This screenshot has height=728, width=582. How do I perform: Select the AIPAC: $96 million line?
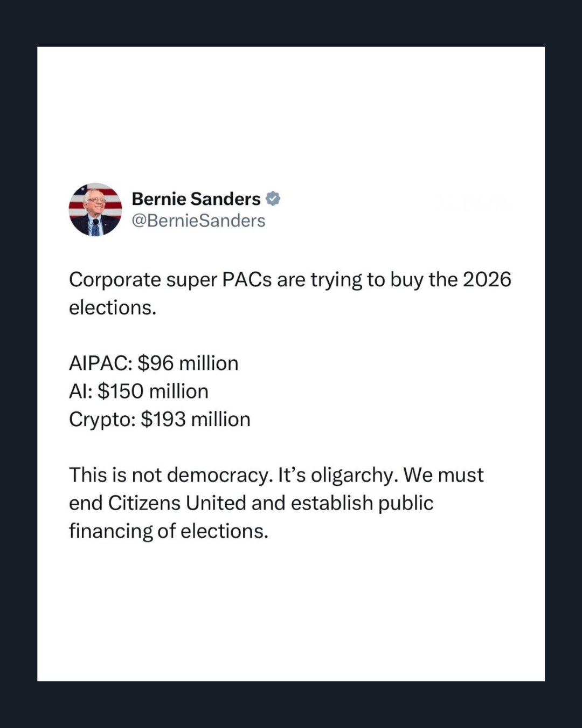pyautogui.click(x=154, y=363)
